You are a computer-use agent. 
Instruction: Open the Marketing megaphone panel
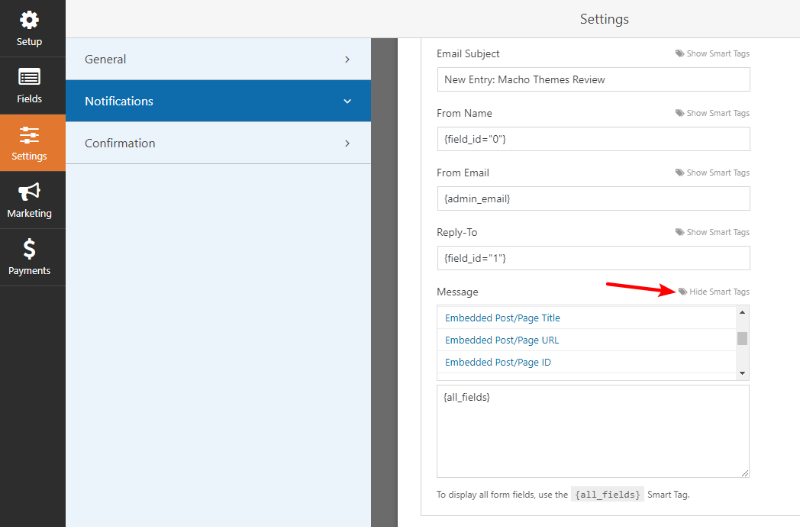point(29,200)
